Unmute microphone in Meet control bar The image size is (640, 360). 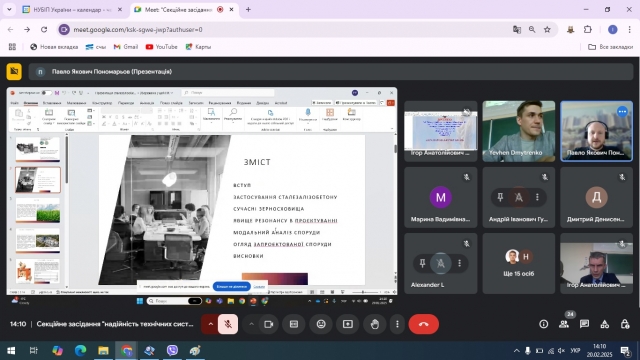[228, 324]
